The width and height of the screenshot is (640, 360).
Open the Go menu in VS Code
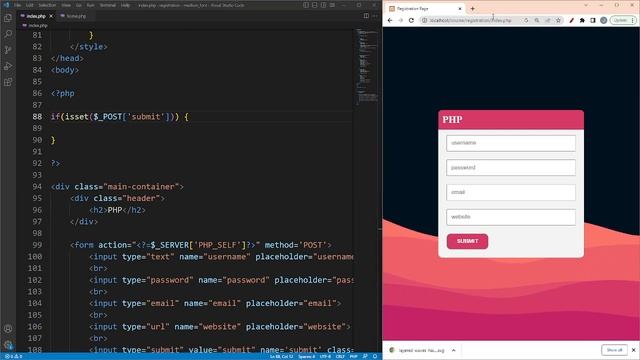pos(78,5)
